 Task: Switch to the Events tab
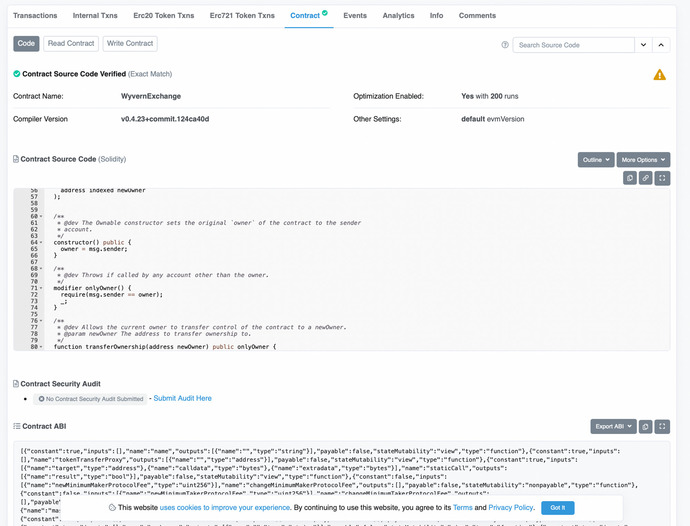click(x=355, y=16)
